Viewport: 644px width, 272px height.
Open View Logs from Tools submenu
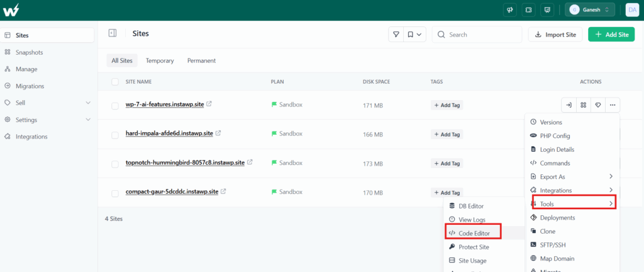coord(484,220)
